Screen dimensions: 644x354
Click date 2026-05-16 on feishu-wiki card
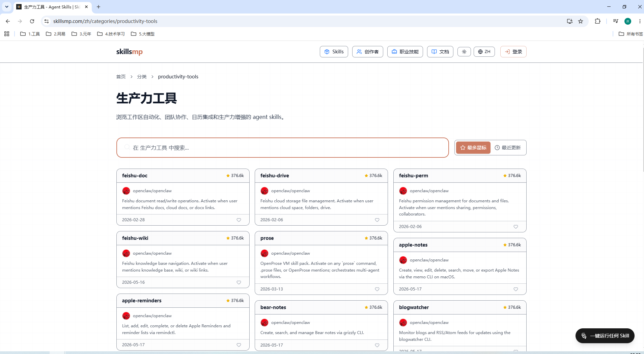[x=133, y=282]
